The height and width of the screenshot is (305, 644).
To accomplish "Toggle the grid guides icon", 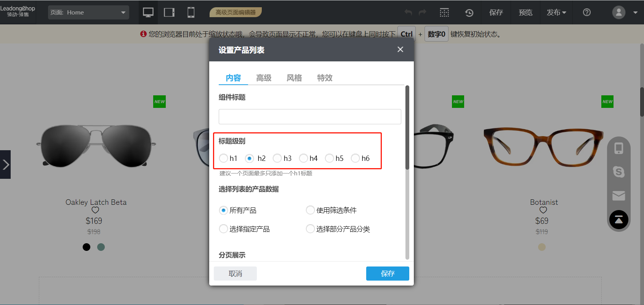I will click(x=444, y=13).
